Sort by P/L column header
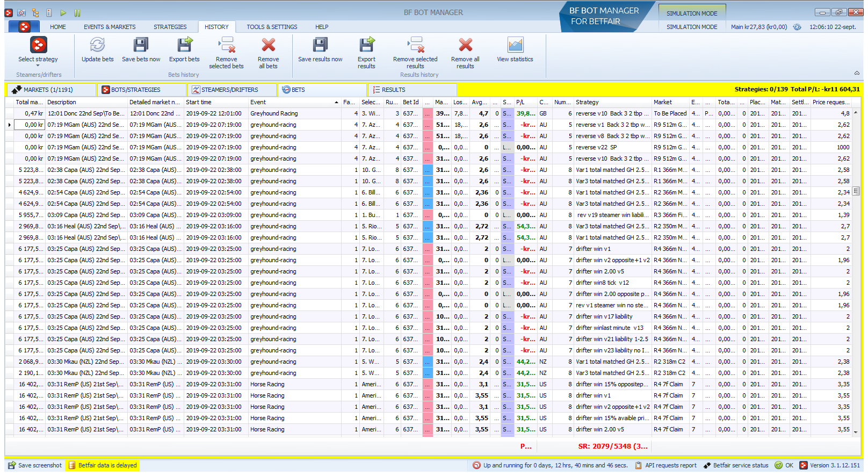This screenshot has height=476, width=868. [x=526, y=102]
